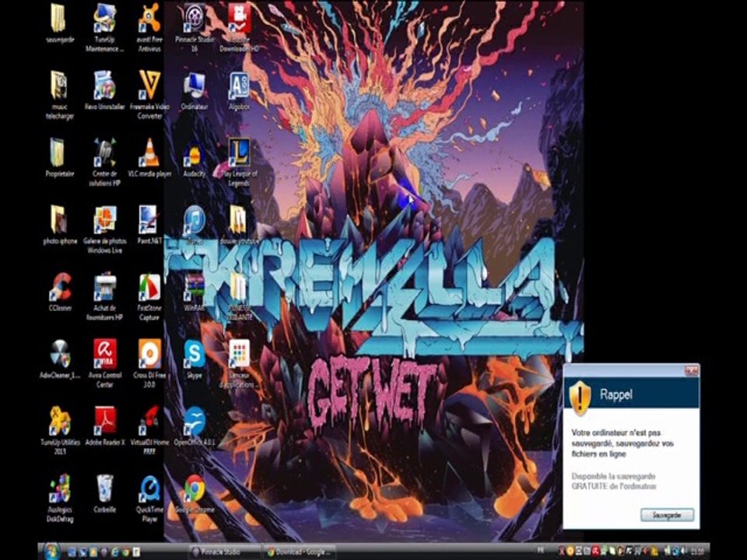Open WinRAR shortcut

click(195, 292)
